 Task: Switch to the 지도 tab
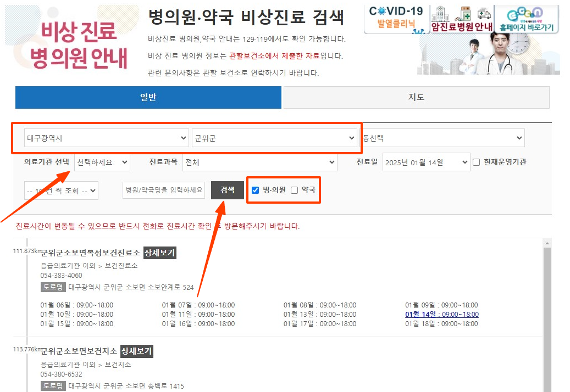[416, 97]
